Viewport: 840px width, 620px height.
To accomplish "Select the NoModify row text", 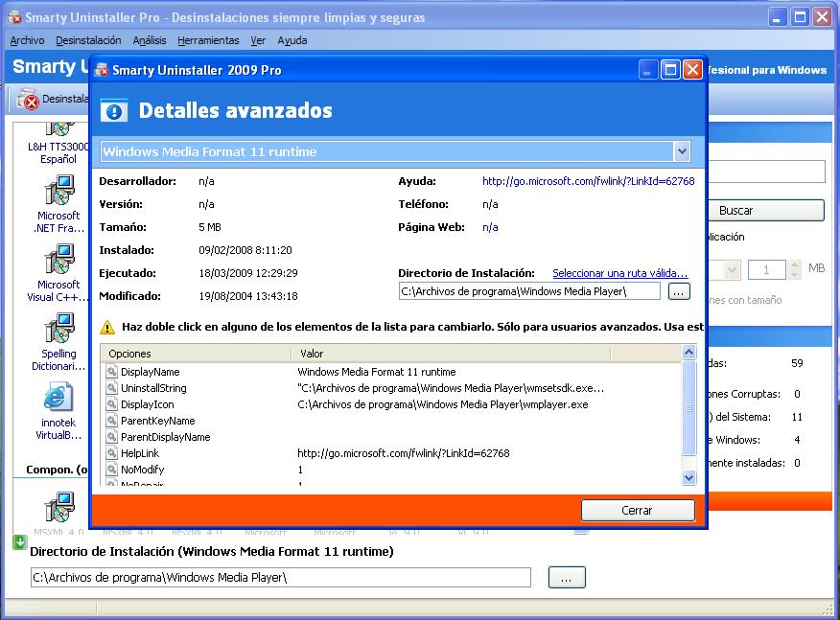I will click(143, 470).
